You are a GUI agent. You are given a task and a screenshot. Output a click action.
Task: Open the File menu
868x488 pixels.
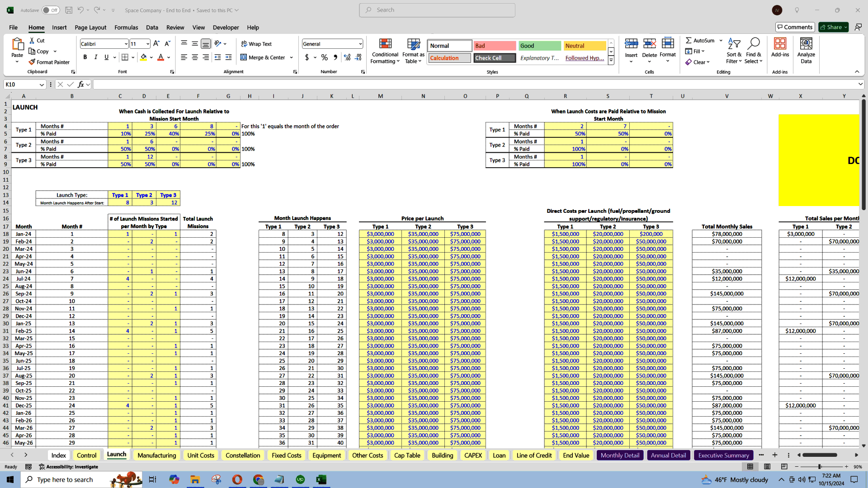coord(13,28)
